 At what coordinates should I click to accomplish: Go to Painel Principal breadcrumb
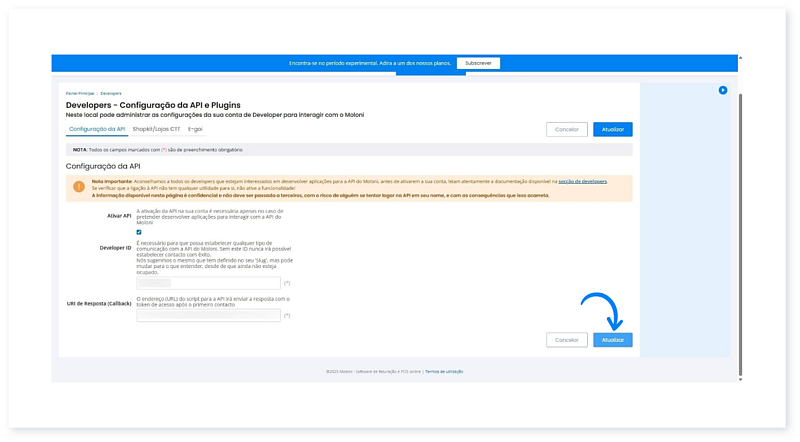[x=80, y=93]
